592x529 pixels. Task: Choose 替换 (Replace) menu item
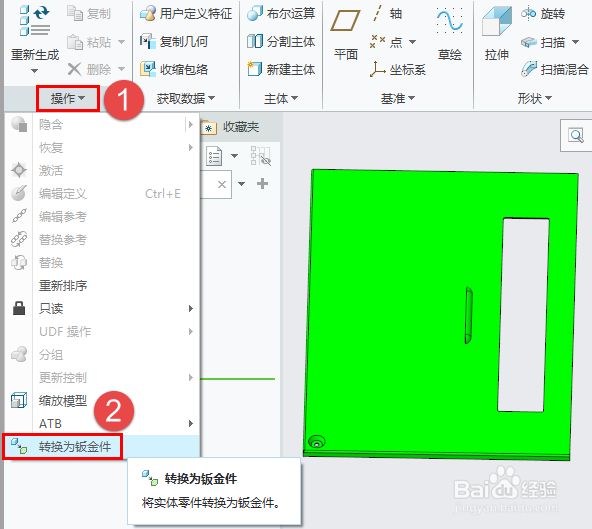(x=102, y=262)
